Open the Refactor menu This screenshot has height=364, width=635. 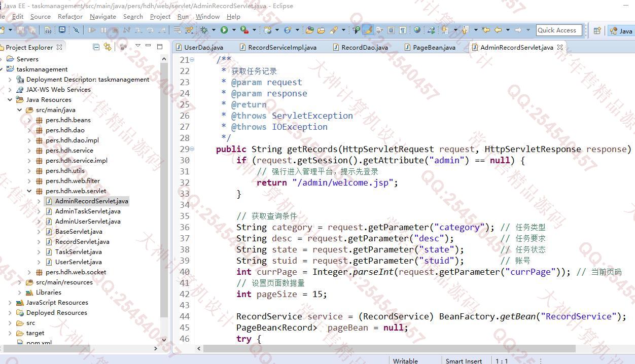click(x=70, y=16)
